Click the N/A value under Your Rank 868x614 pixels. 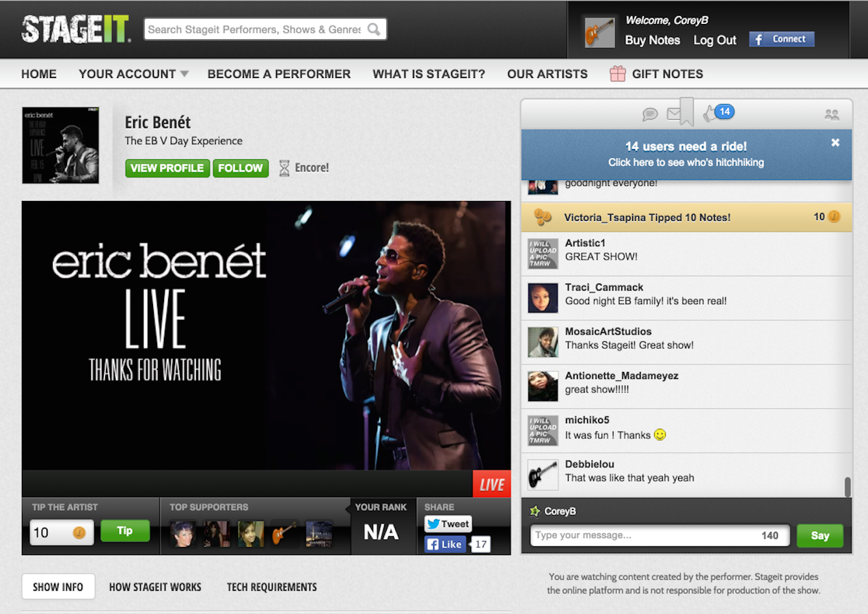[x=381, y=533]
